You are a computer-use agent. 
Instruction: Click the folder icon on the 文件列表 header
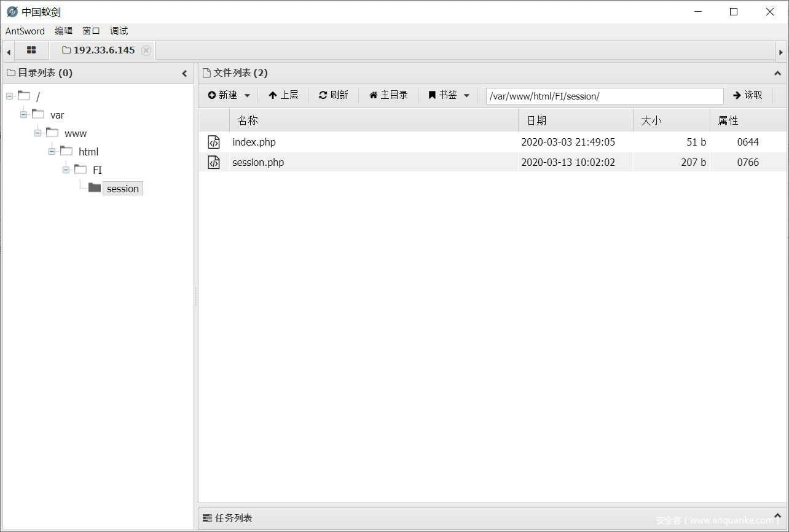pyautogui.click(x=206, y=72)
